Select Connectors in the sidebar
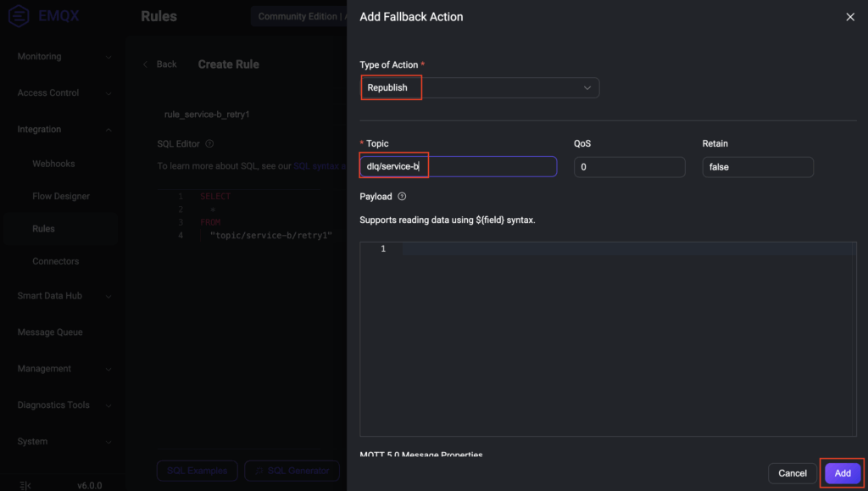Viewport: 868px width, 491px height. point(56,261)
